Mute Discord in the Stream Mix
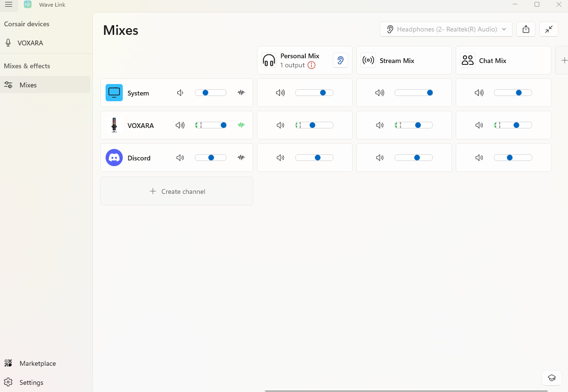This screenshot has height=392, width=568. [380, 158]
